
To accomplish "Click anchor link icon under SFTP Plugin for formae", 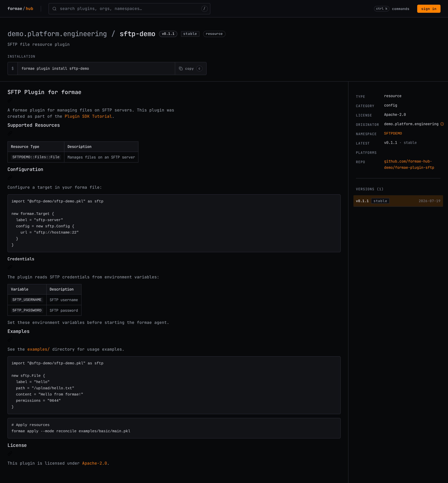I will pos(10,100).
